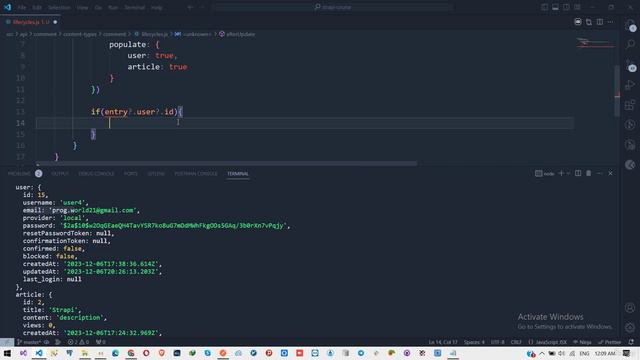Open the Terminal menu in menu bar
This screenshot has height=360, width=640.
point(135,7)
